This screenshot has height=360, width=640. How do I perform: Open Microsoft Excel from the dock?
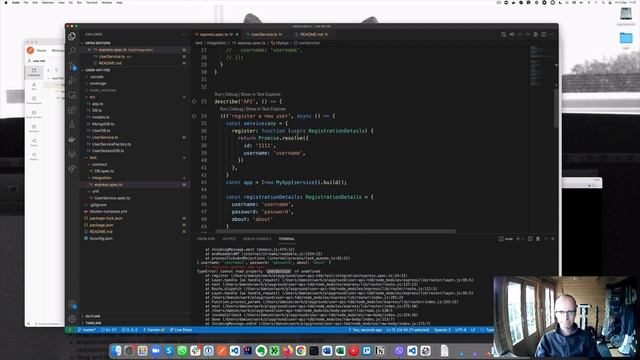coord(340,351)
